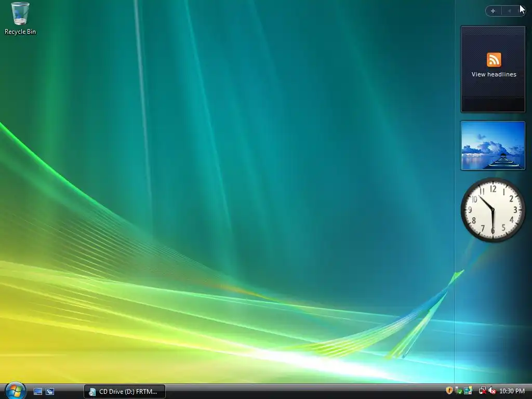Click the analog clock gadget
Screen dimensions: 532x399
click(x=493, y=210)
